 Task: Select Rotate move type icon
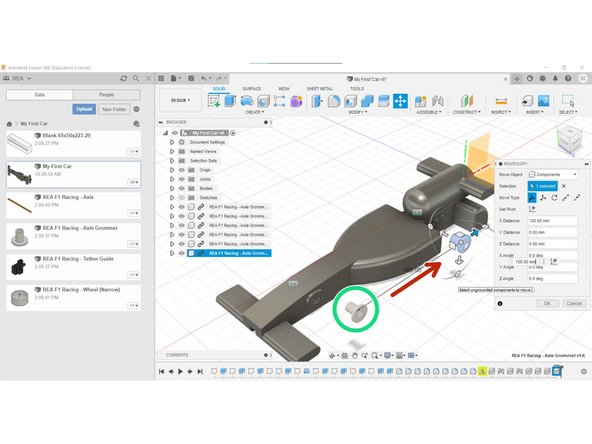554,197
